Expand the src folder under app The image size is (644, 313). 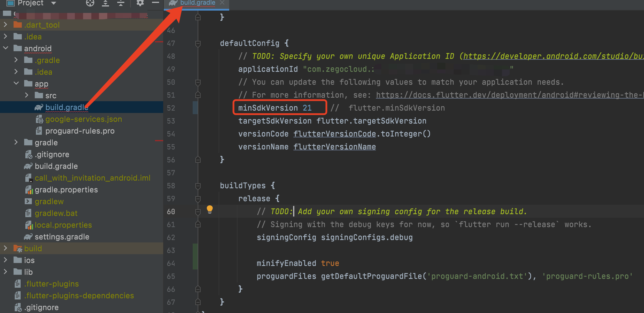[27, 95]
